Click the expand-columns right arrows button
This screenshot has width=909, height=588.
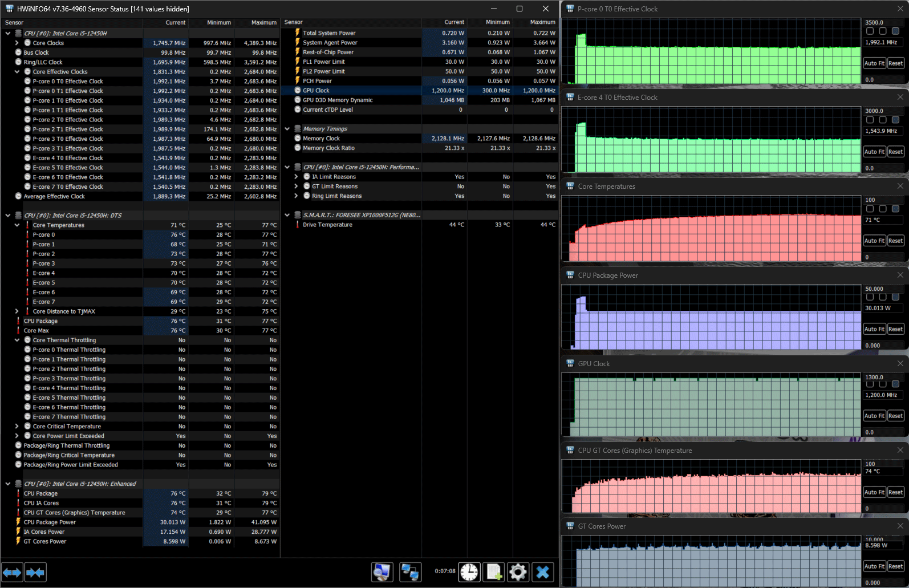point(12,572)
